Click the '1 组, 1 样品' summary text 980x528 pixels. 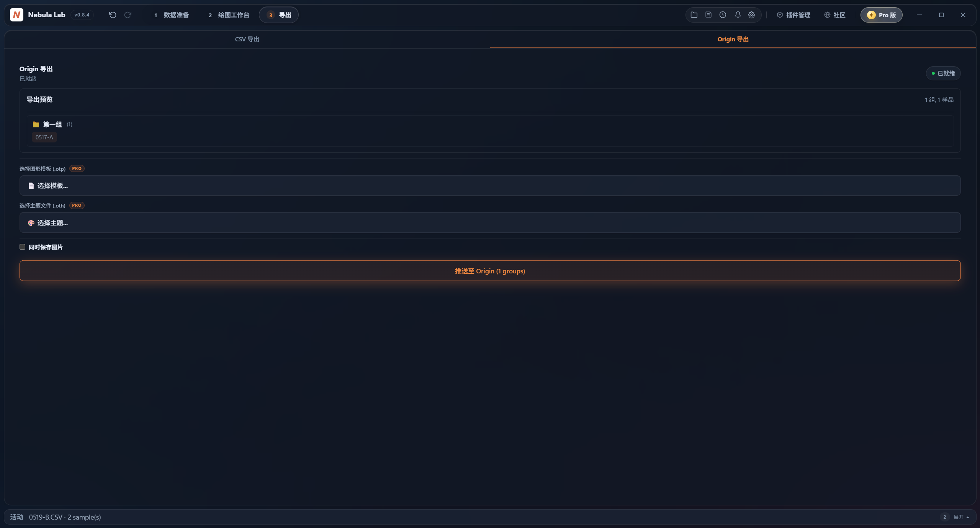click(x=939, y=100)
